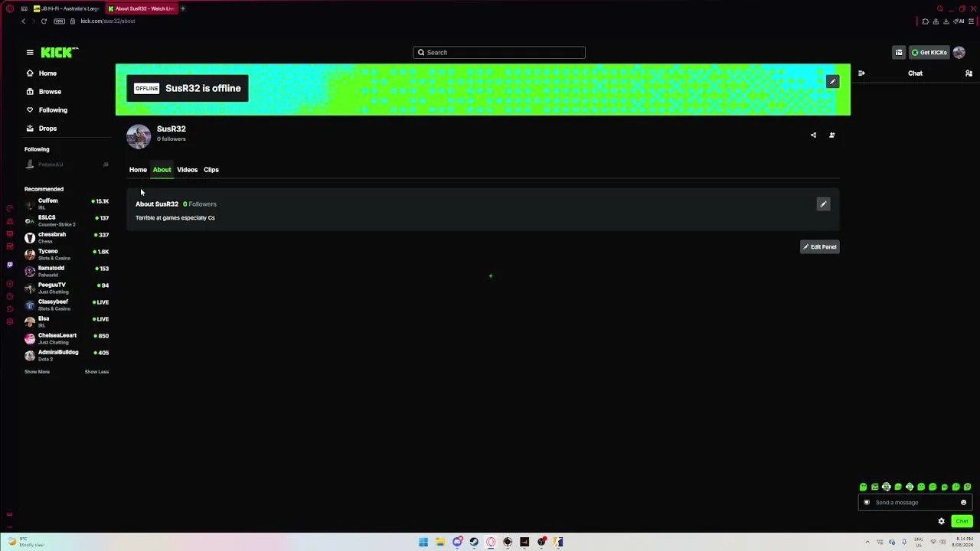
Task: Click the KICK logo
Action: pyautogui.click(x=60, y=53)
